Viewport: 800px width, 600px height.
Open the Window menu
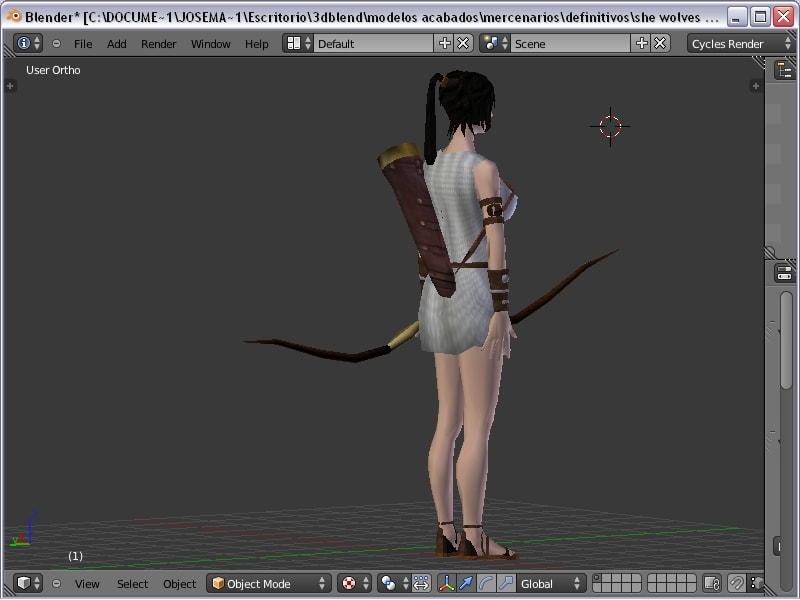coord(211,44)
